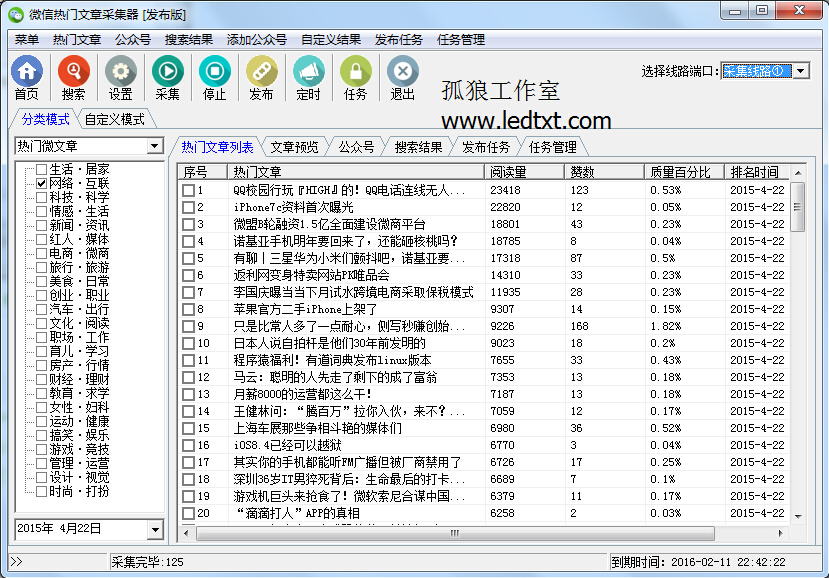Check the 电商·微商 category checkbox
Screen dimensions: 829x578
[41, 253]
